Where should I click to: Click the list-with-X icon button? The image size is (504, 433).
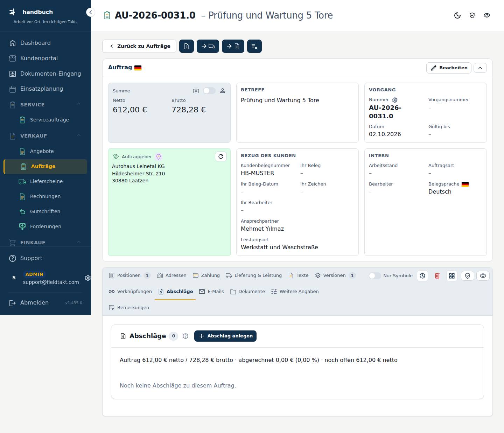254,46
